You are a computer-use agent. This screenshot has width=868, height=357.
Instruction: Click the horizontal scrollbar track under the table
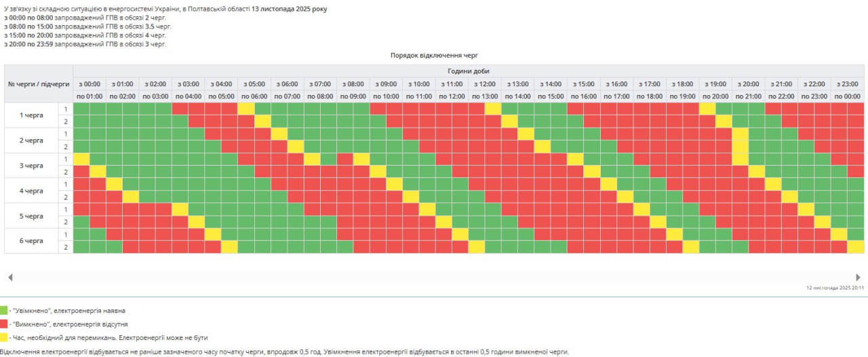[x=434, y=277]
